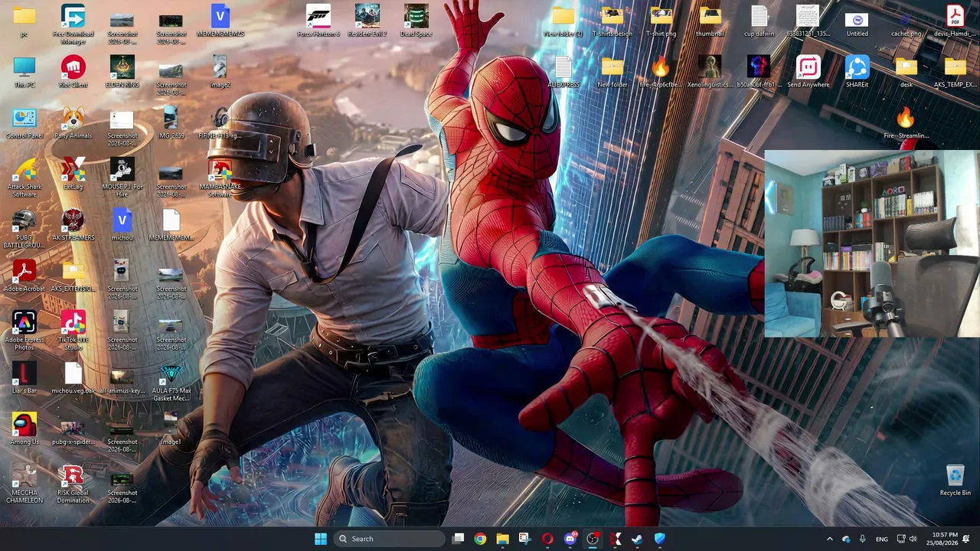The image size is (980, 551).
Task: Show hidden system tray icons
Action: (829, 539)
